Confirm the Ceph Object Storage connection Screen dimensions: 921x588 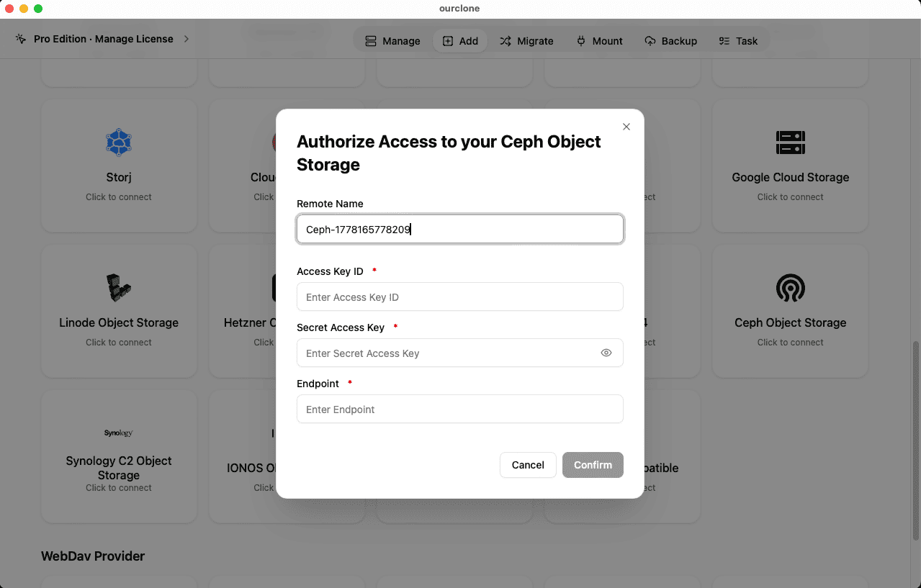coord(593,465)
